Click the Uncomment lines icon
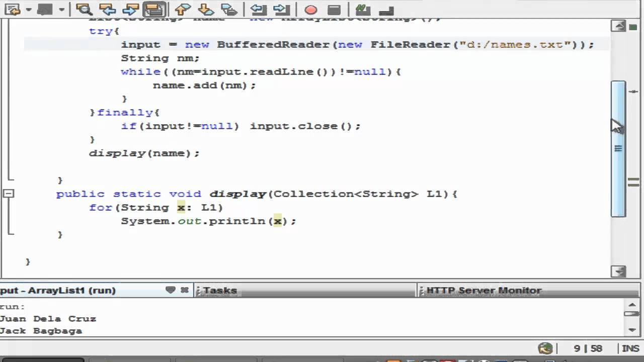 tap(386, 10)
